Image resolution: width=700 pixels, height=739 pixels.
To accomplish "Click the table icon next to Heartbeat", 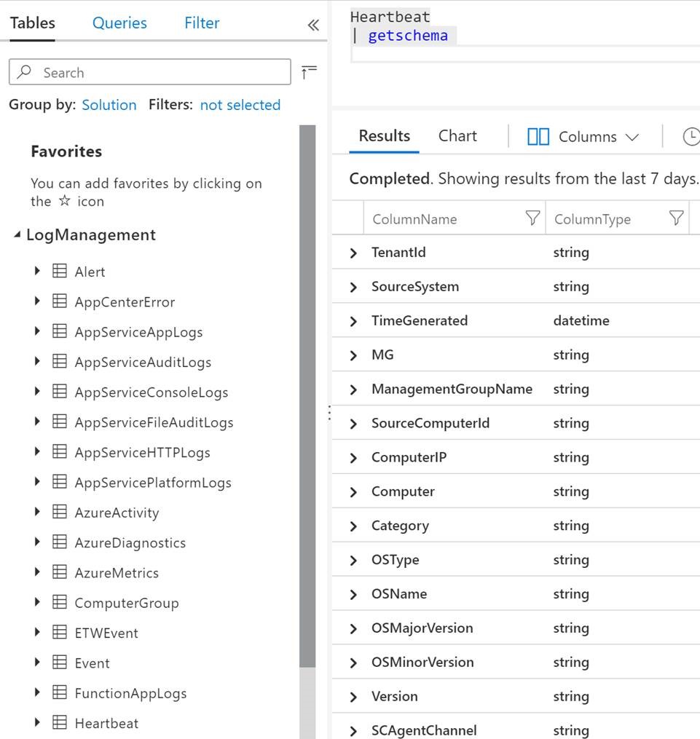I will [x=59, y=723].
